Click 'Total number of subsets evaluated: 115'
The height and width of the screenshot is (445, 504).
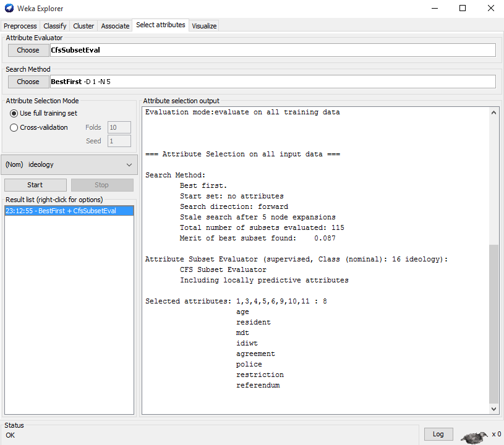[x=262, y=228]
